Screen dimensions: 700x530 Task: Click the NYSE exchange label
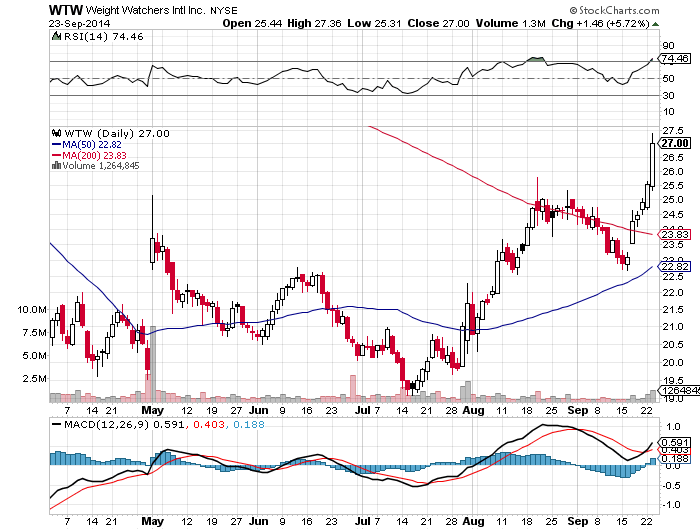pos(224,10)
